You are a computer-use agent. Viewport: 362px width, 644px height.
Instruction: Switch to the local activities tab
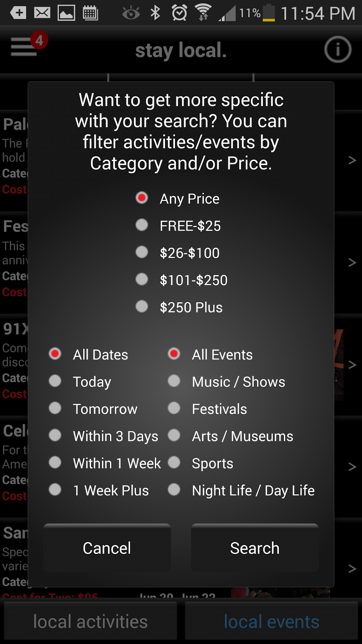point(90,622)
